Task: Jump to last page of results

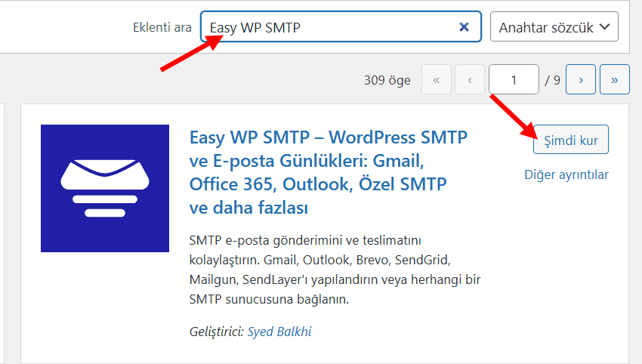Action: tap(615, 79)
